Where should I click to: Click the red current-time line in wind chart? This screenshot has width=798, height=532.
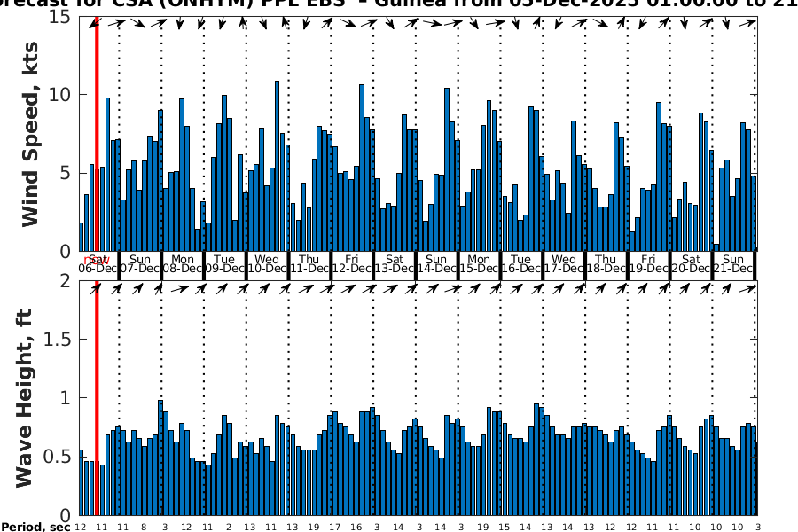pyautogui.click(x=96, y=133)
